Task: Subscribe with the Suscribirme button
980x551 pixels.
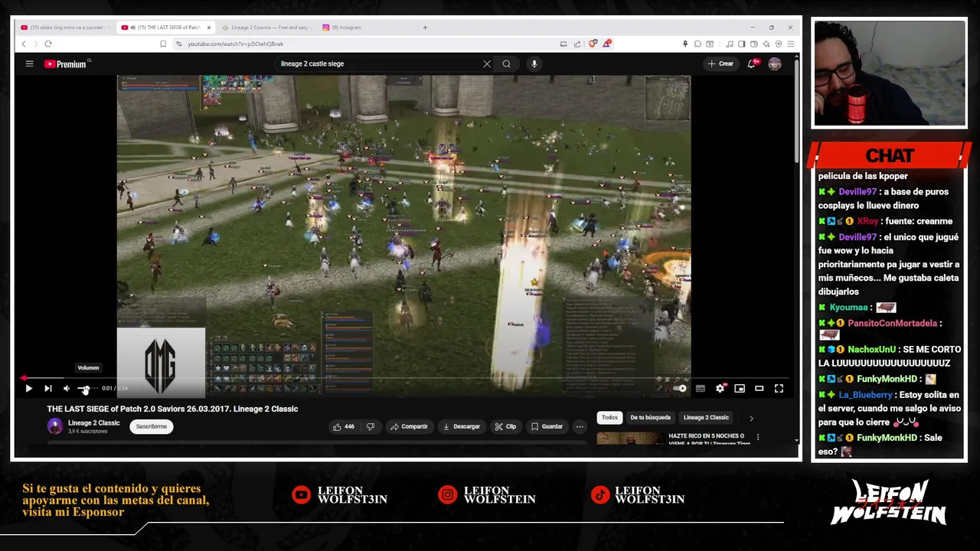Action: [x=152, y=426]
